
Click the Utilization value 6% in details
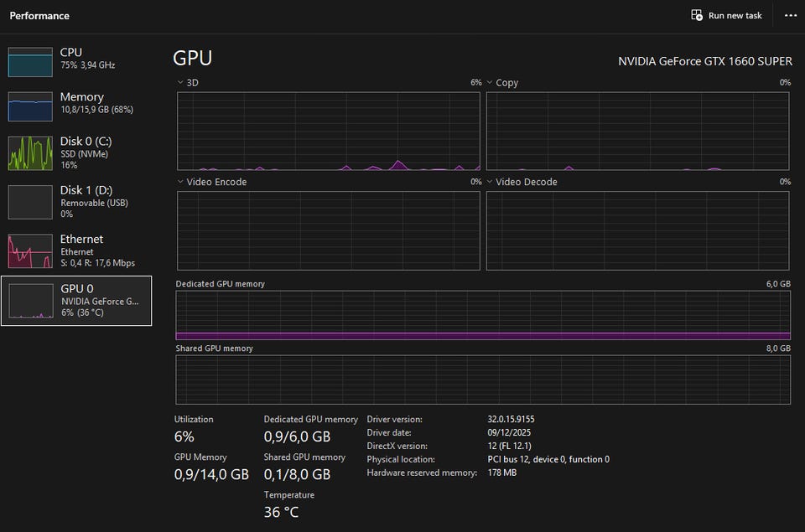[184, 436]
